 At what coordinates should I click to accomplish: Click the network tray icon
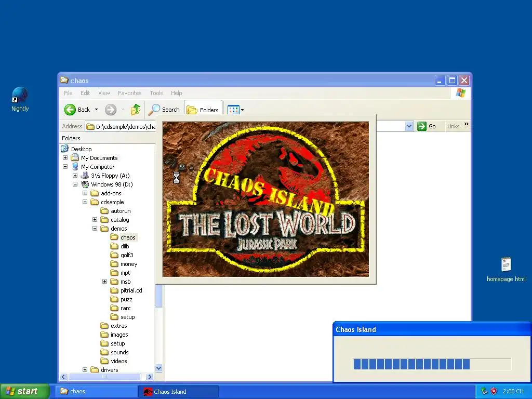[484, 391]
